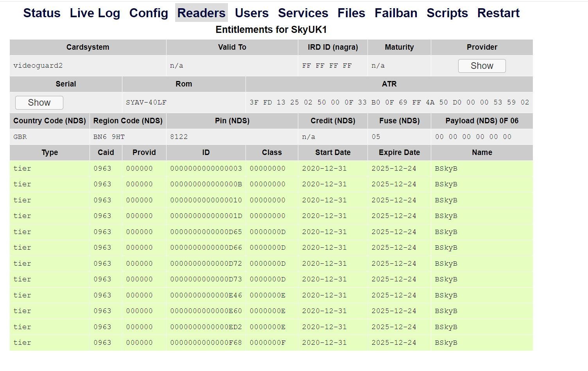Click the tier row with ID ending 0003
Viewport: 588px width, 371px height.
pos(206,169)
